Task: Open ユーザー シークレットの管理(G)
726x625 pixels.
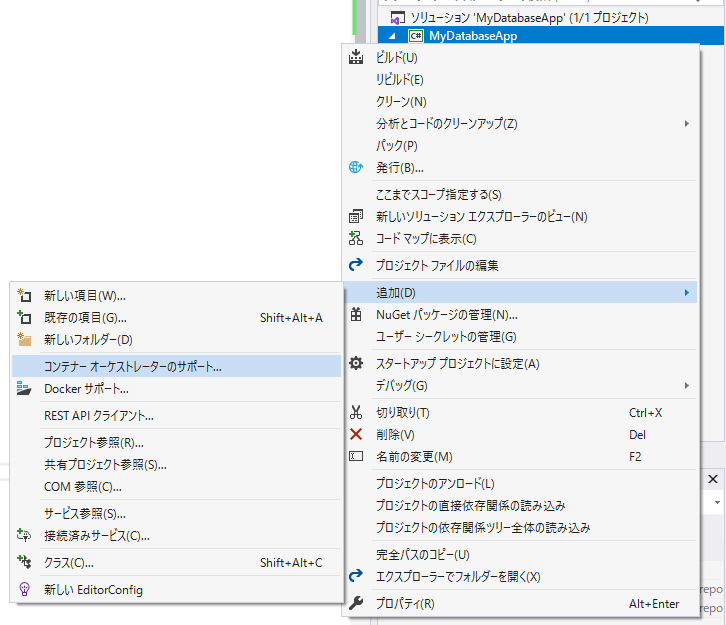Action: (520, 337)
